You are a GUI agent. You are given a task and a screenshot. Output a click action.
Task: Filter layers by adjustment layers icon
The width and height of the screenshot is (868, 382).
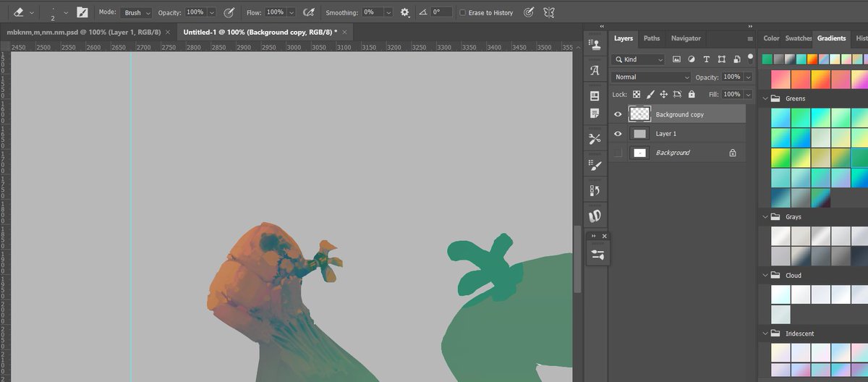692,59
